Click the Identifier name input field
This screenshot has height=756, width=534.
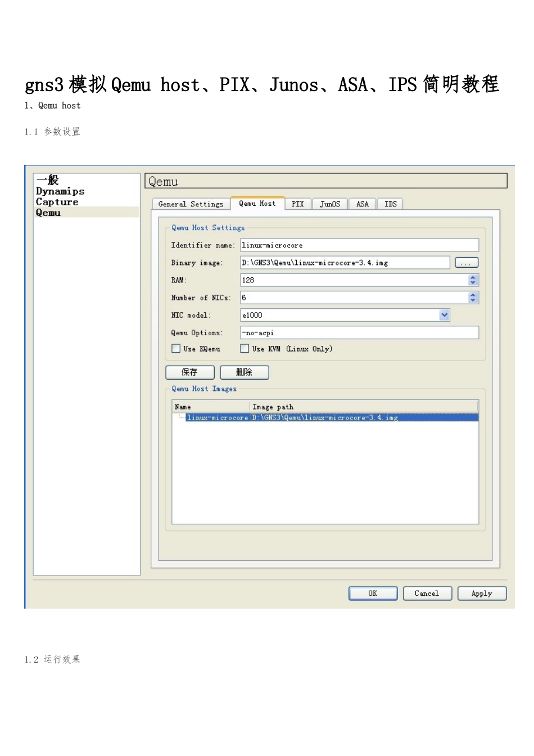[360, 245]
